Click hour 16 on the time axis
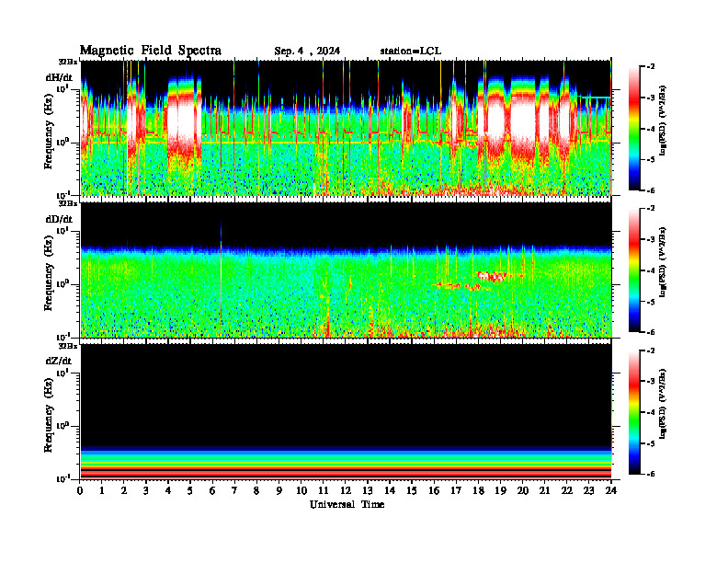Image resolution: width=728 pixels, height=563 pixels. tap(434, 490)
